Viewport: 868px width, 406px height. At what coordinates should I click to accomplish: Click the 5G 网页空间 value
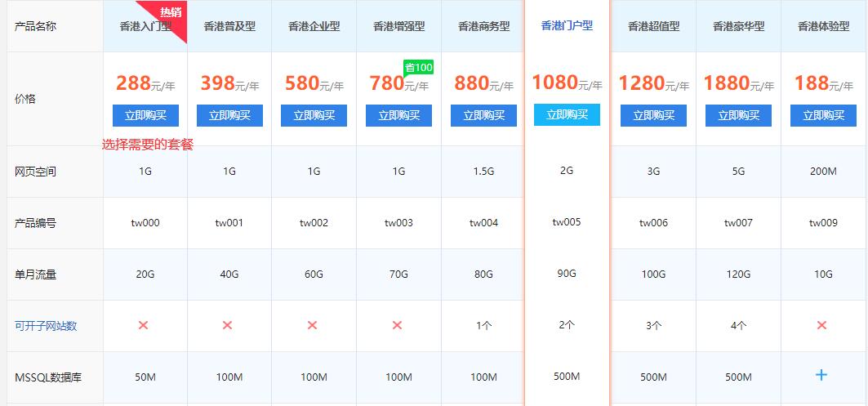click(738, 172)
